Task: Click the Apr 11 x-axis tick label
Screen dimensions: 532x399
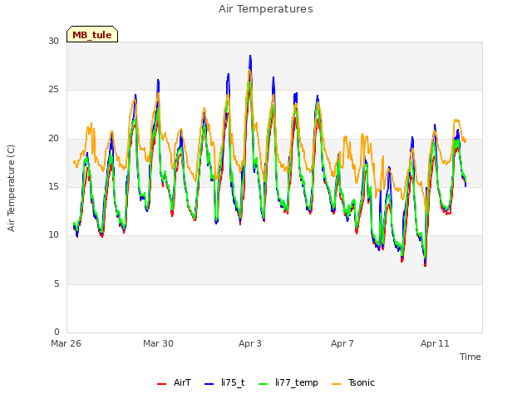Action: point(435,343)
